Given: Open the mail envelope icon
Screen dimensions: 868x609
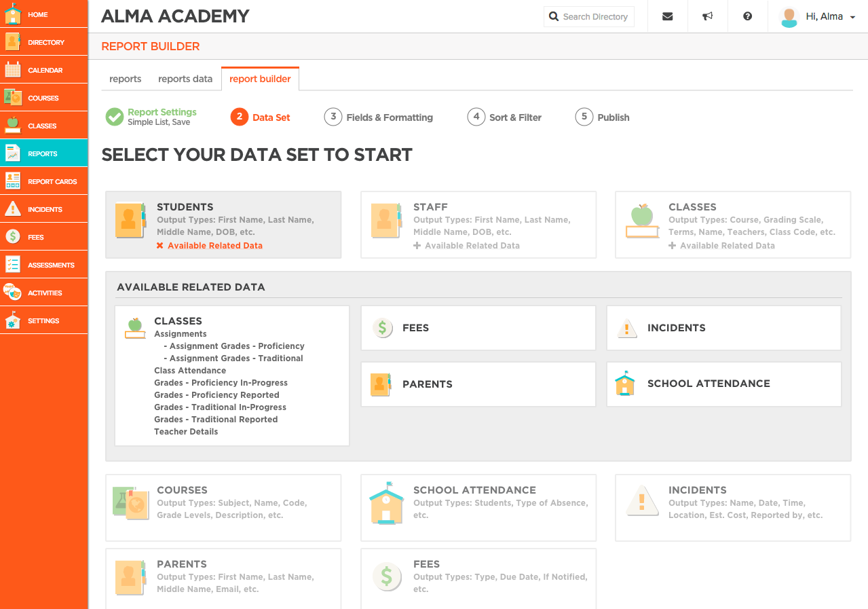Looking at the screenshot, I should [667, 16].
